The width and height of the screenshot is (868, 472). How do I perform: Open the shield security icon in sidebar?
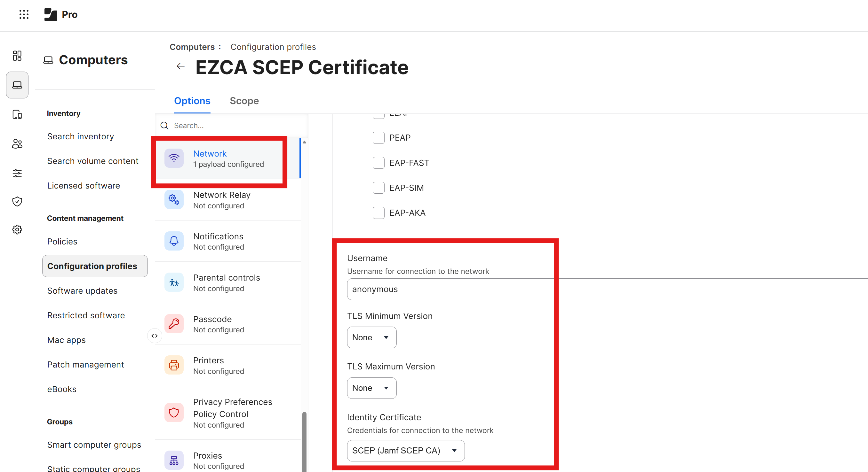click(x=17, y=201)
